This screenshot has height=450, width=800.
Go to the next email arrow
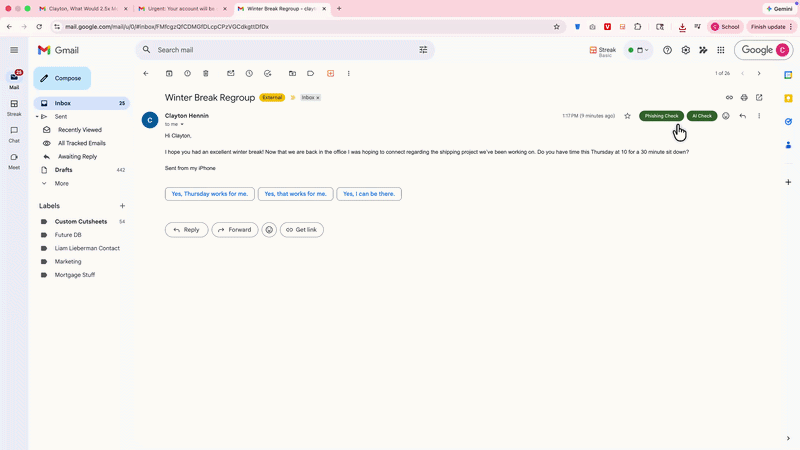click(x=759, y=73)
